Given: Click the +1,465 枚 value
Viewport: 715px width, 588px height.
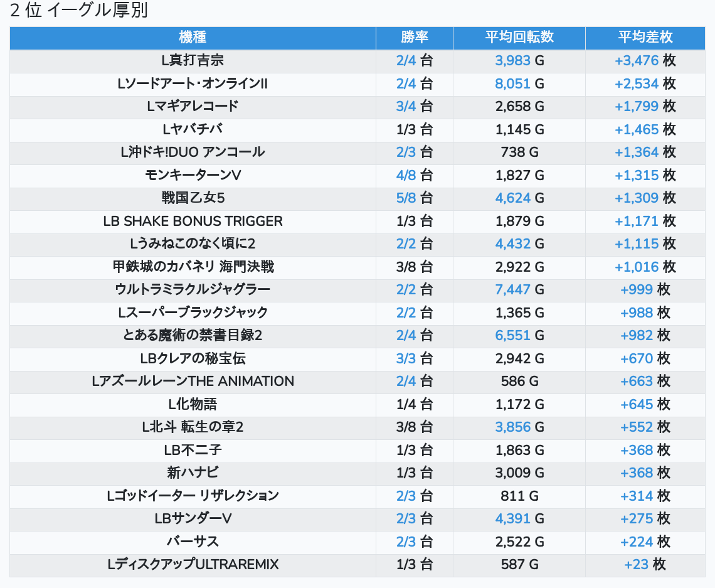Looking at the screenshot, I should tap(645, 129).
